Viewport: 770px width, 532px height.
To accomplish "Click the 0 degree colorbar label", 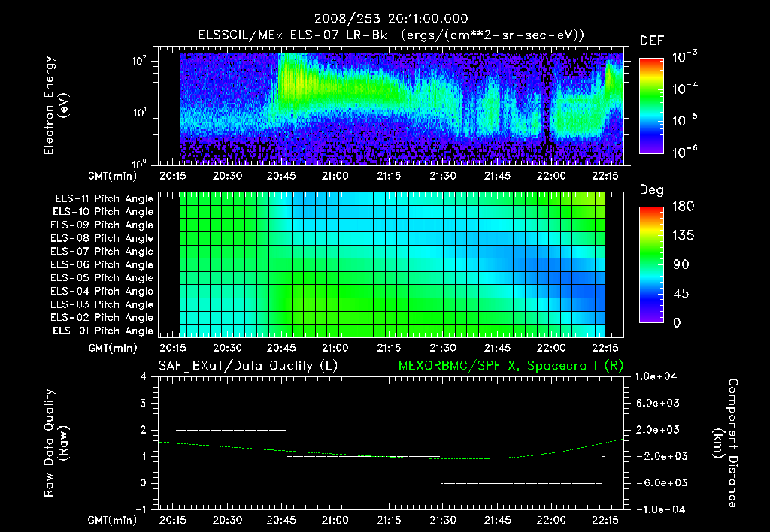I will pos(678,323).
